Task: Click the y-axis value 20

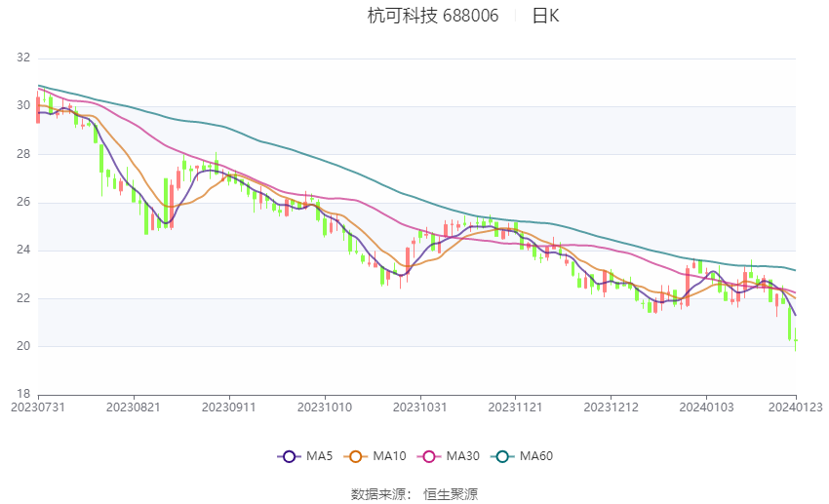Action: (23, 347)
